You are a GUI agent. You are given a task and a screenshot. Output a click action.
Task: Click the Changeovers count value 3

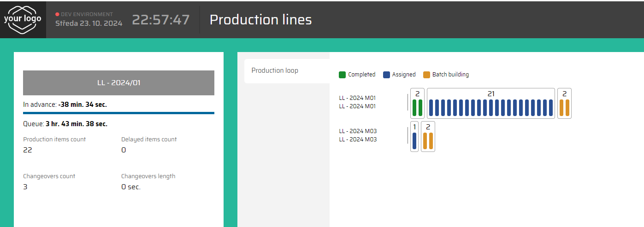click(25, 187)
